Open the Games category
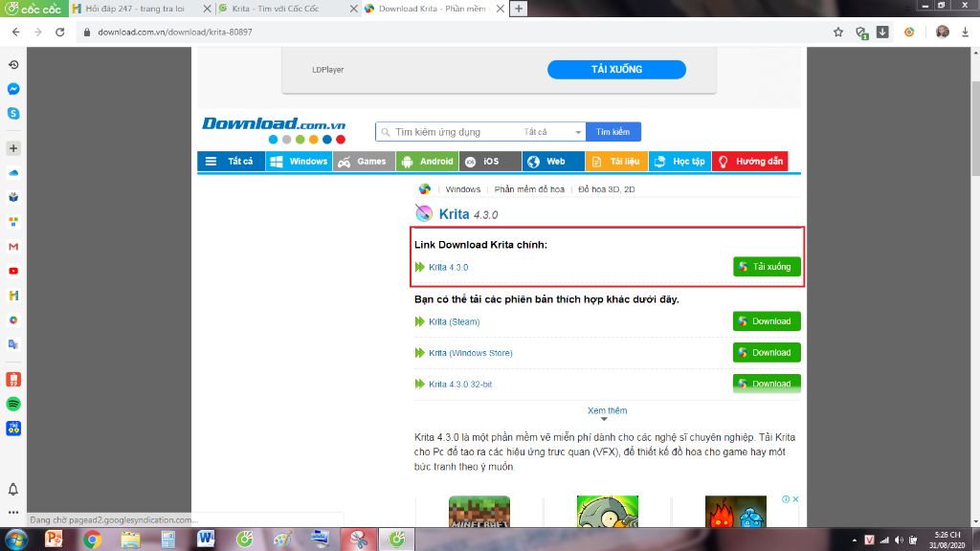Viewport: 980px width, 551px height. (364, 161)
